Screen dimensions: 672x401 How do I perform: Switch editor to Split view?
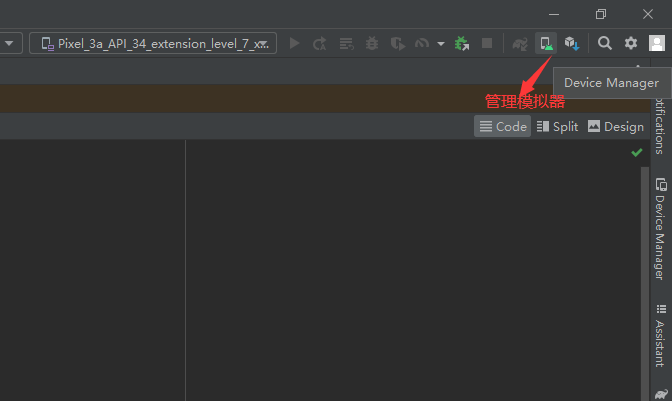tap(557, 126)
